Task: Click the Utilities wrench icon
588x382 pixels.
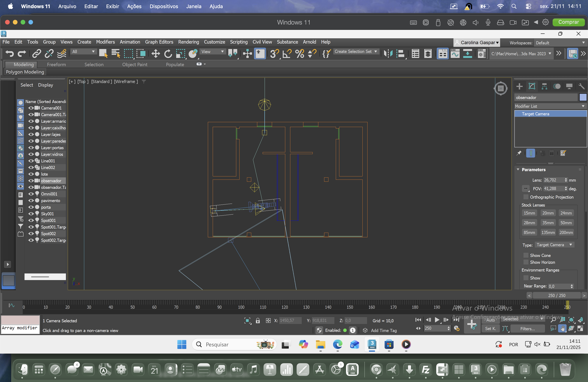Action: [x=581, y=86]
